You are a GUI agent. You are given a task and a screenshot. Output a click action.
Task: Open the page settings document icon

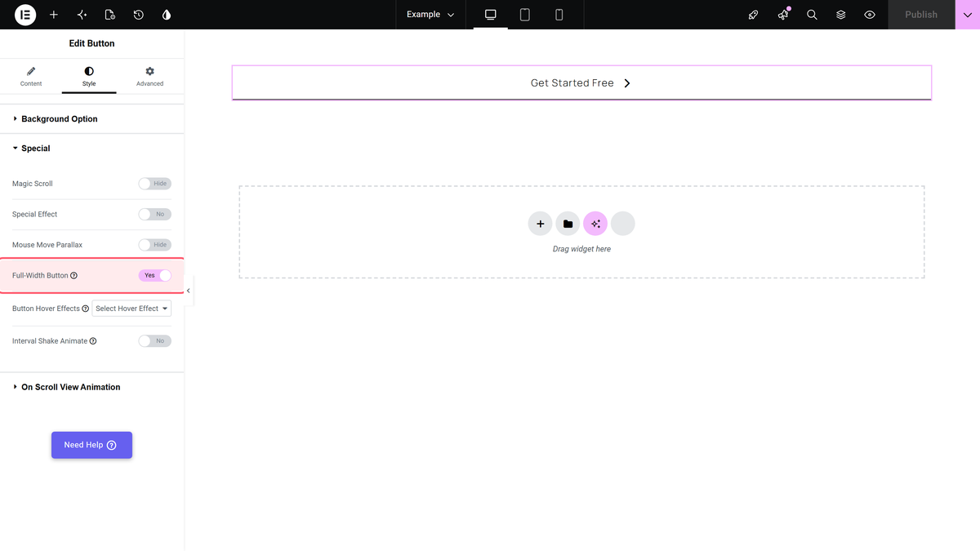click(110, 15)
